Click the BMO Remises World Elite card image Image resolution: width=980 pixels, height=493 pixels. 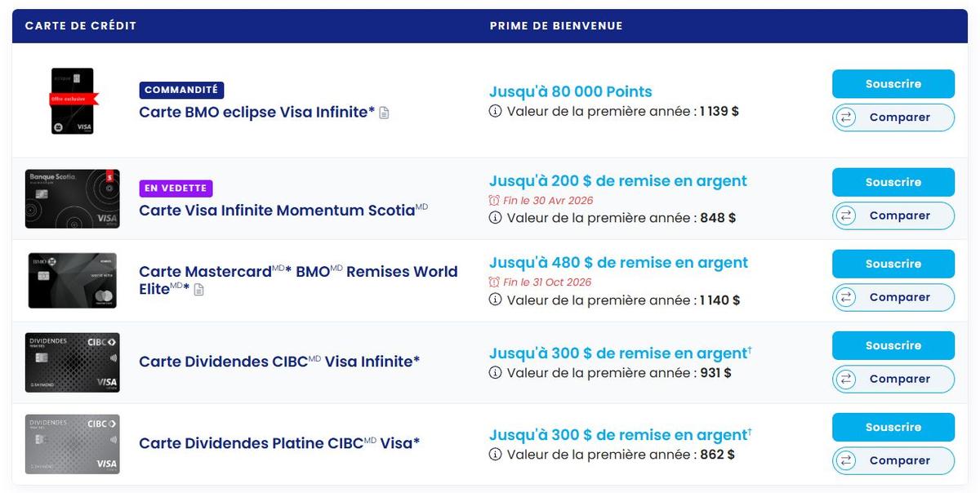pos(72,280)
